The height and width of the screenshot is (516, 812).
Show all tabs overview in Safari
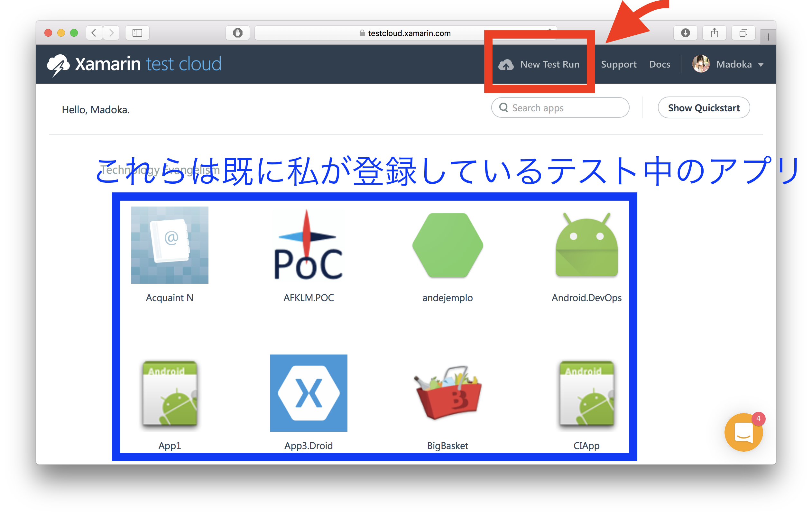(743, 33)
